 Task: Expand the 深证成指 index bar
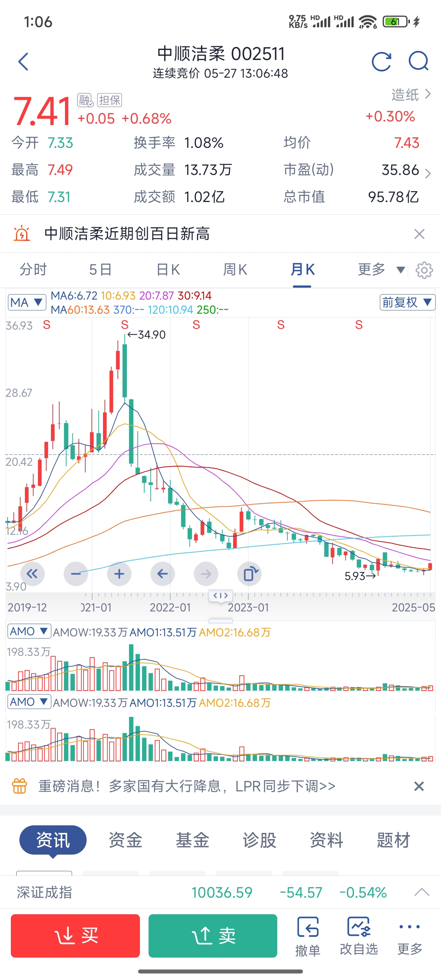point(421,892)
